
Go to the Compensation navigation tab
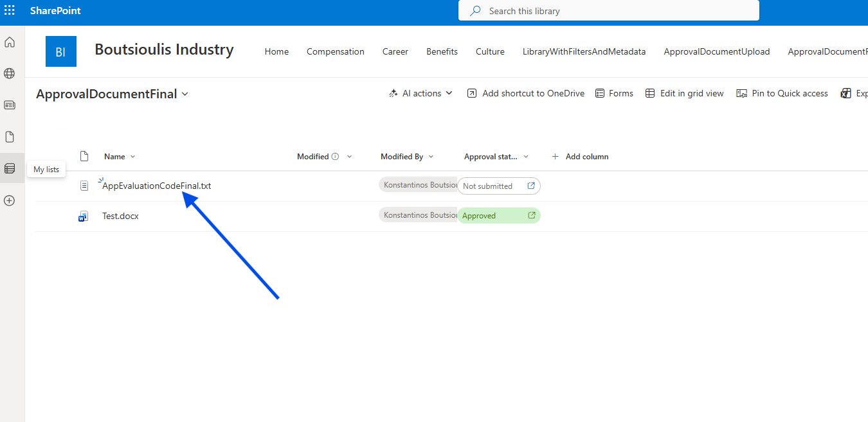coord(335,52)
